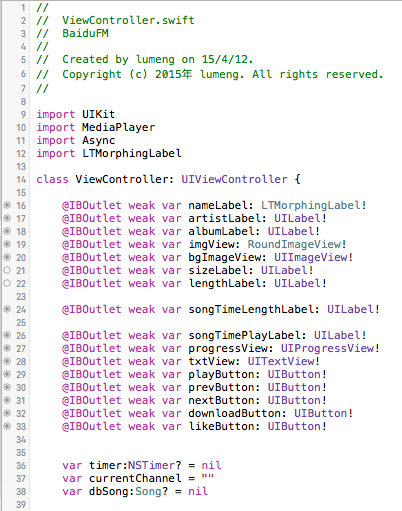Click the outlet connection circle beside artistLabel
Screen dimensions: 402x511
[7, 218]
